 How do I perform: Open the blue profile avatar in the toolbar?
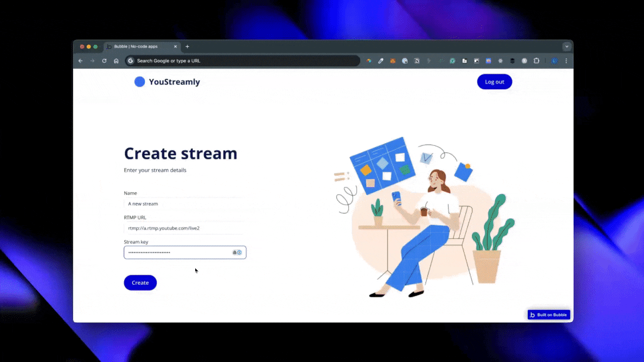click(554, 61)
